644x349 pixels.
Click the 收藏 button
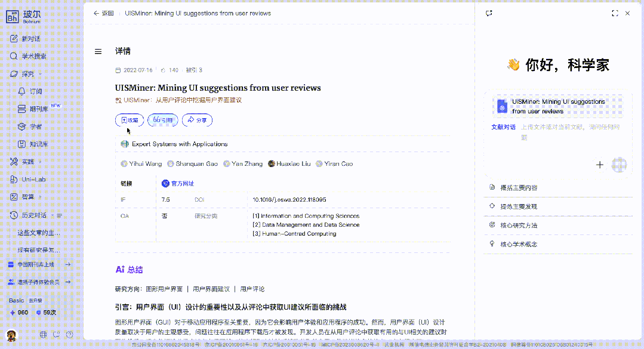(x=130, y=120)
